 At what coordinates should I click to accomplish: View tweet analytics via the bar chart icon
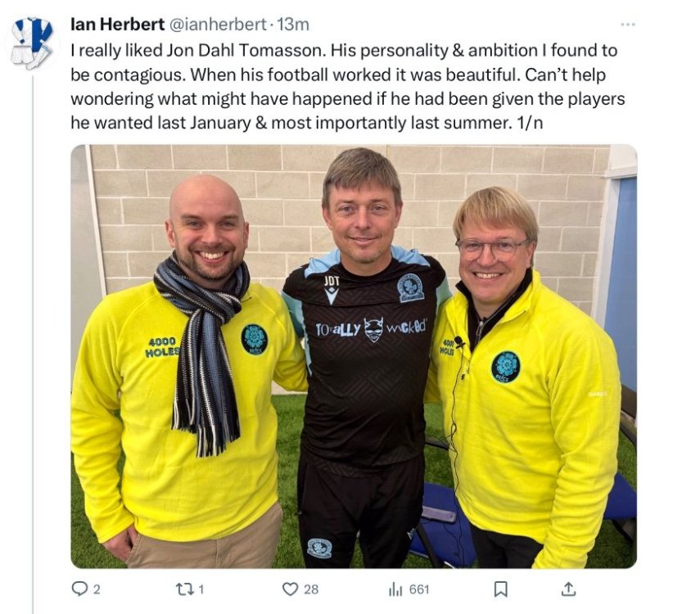click(395, 589)
